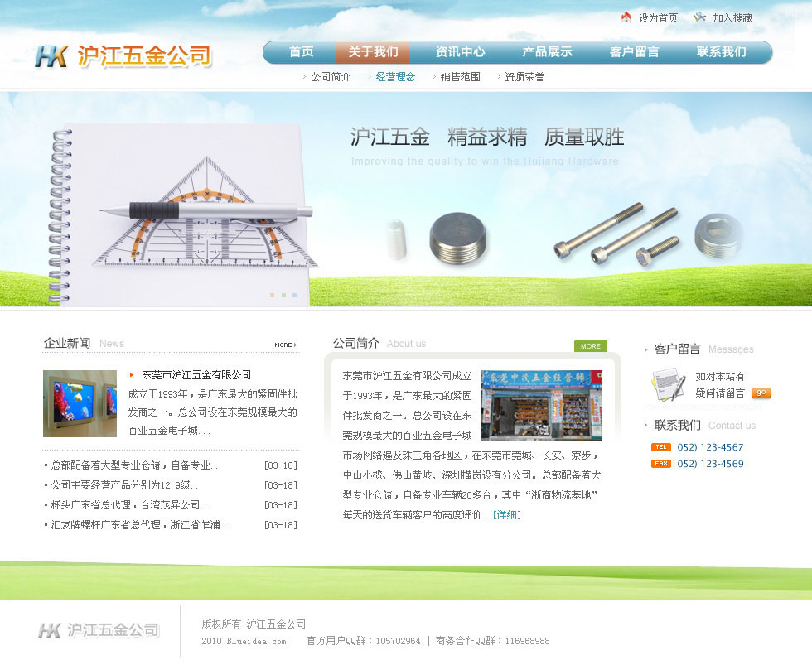Click MORE link next to 企业新闻
The height and width of the screenshot is (665, 812).
[285, 345]
